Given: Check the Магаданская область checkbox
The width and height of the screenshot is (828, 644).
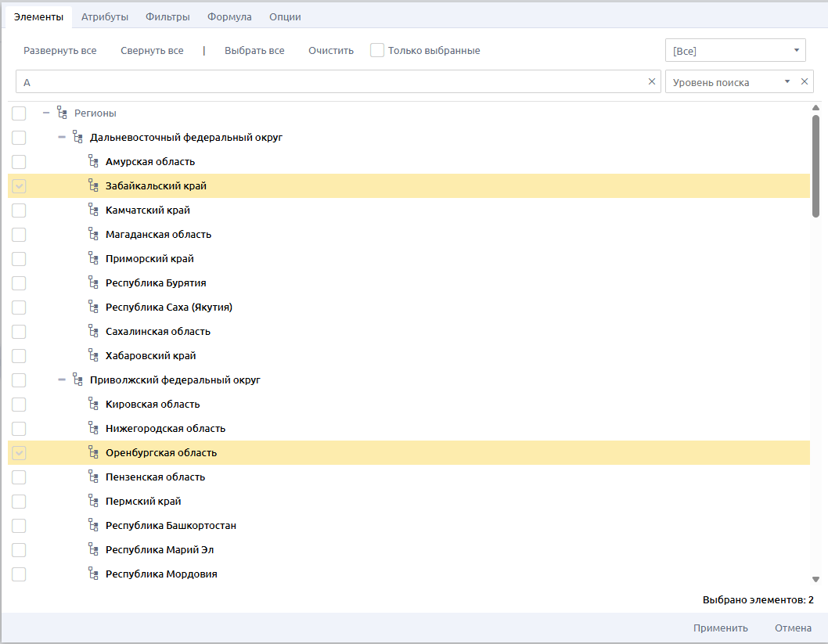Looking at the screenshot, I should pyautogui.click(x=19, y=235).
